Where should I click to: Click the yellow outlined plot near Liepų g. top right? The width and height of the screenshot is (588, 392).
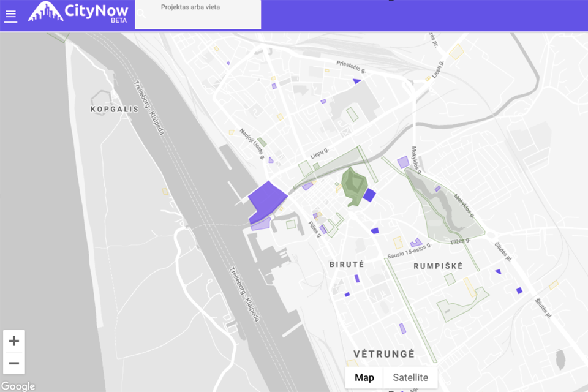point(456,51)
